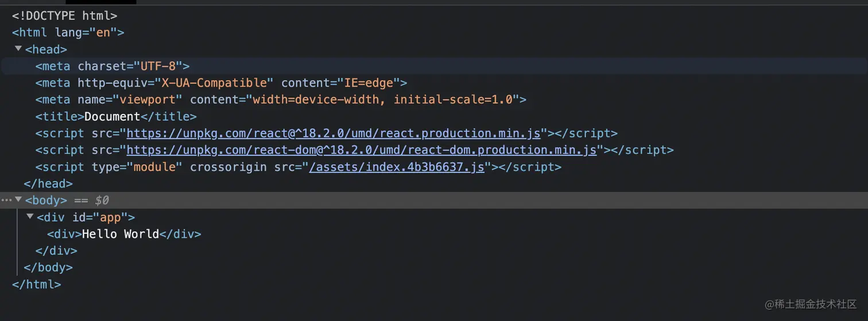Select the Hello World div row
Image resolution: width=868 pixels, height=321 pixels.
[124, 234]
